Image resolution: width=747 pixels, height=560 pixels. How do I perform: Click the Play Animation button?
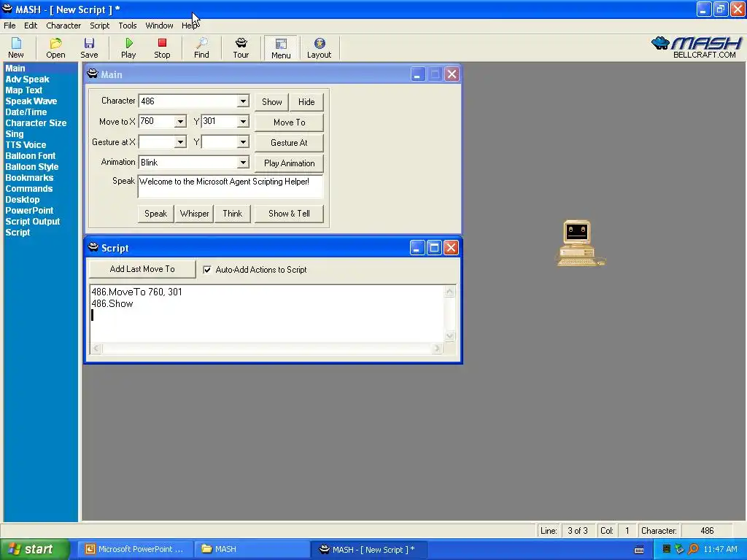pyautogui.click(x=289, y=163)
